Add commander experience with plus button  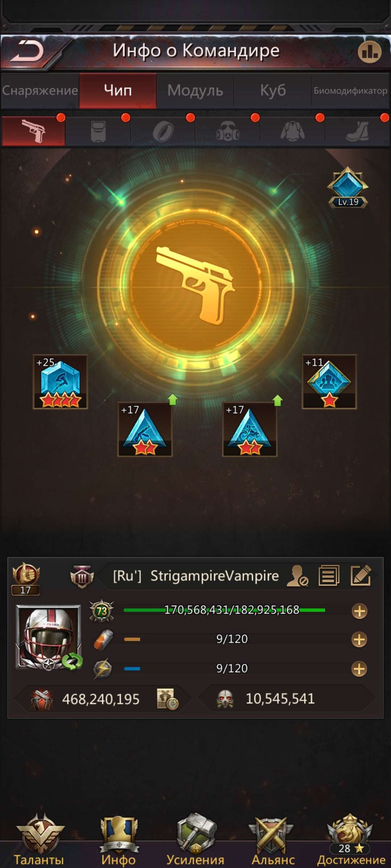point(359,611)
